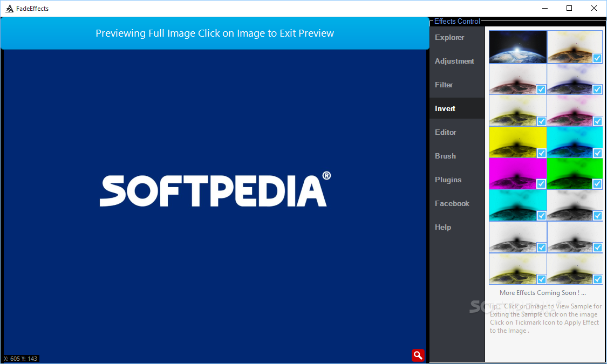
Task: Click tickmark on cyan effect with blue planet
Action: pyautogui.click(x=597, y=153)
